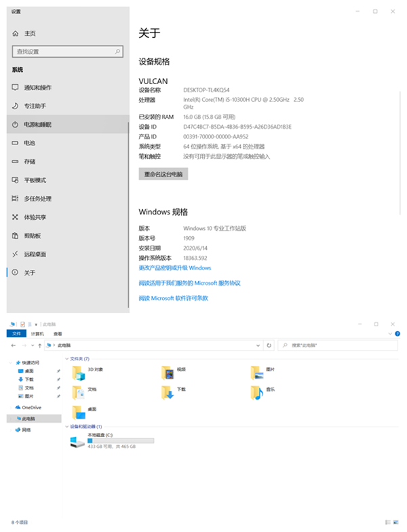This screenshot has width=407, height=532.
Task: Open Microsoft 服务协议 link
Action: (190, 283)
